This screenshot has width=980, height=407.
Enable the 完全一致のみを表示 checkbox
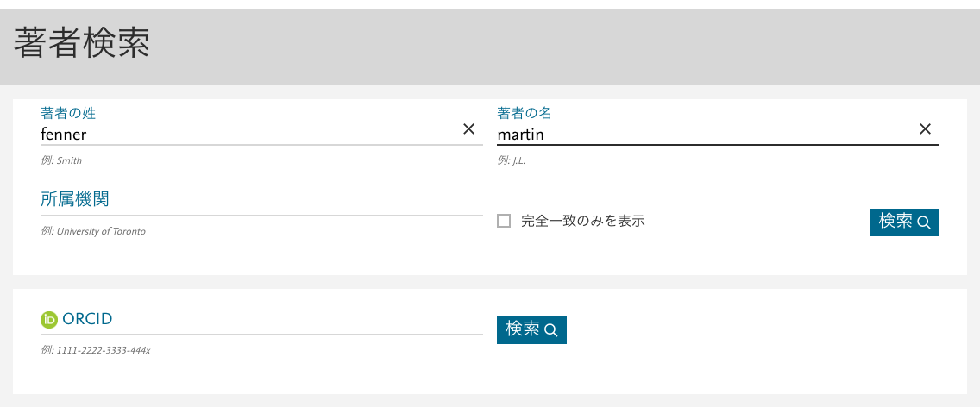tap(504, 221)
